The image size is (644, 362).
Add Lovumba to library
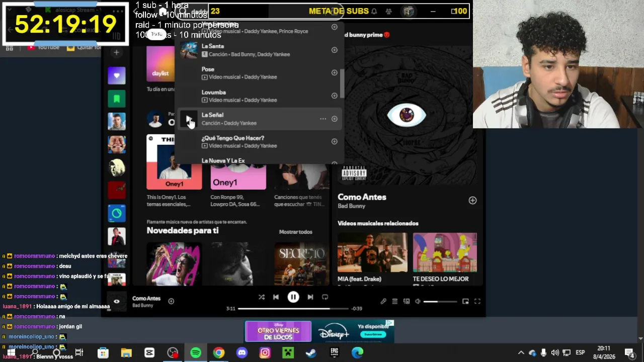click(334, 96)
